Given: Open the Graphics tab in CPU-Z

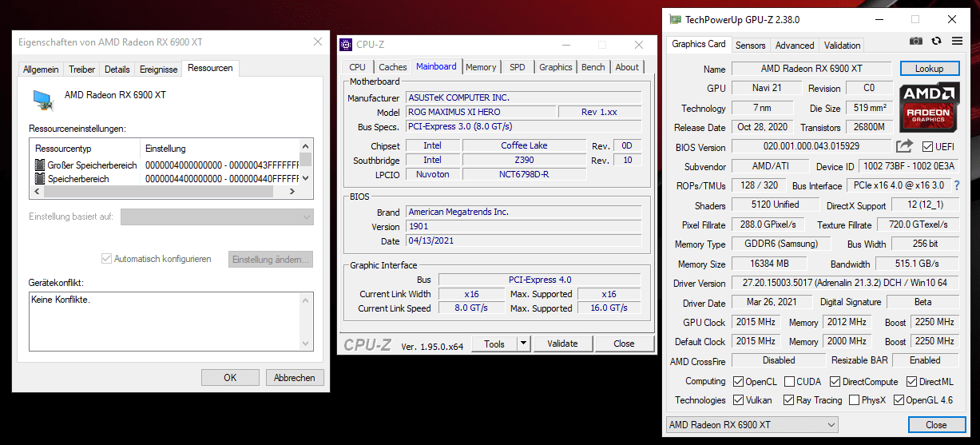Looking at the screenshot, I should pos(556,67).
